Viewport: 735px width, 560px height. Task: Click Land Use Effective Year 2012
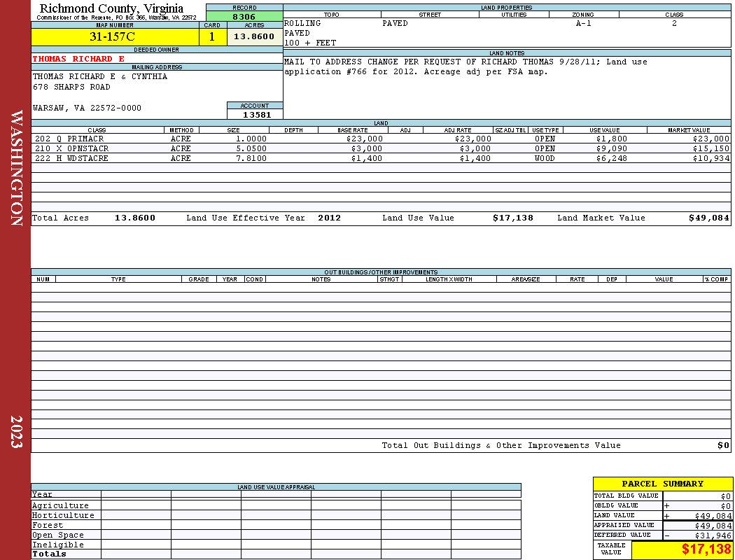coord(329,218)
